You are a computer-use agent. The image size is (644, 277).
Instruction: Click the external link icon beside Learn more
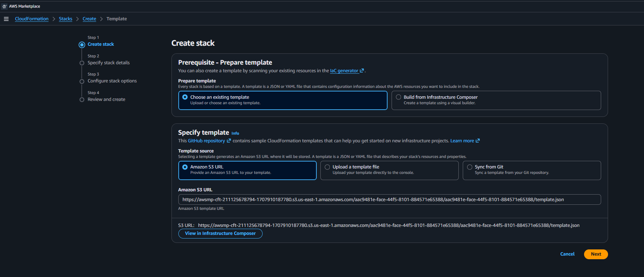478,141
